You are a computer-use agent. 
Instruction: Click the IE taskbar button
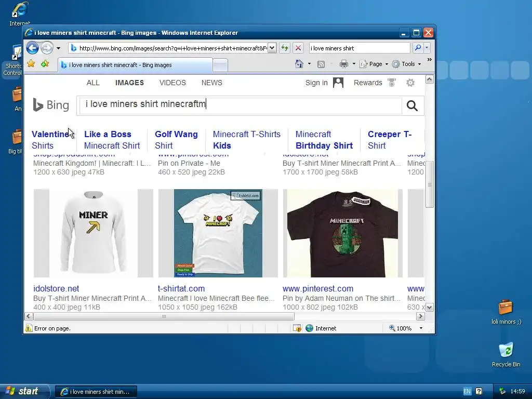point(96,392)
